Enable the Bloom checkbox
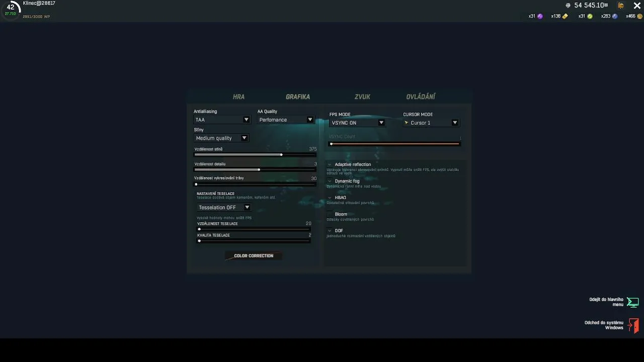The width and height of the screenshot is (644, 362). click(x=330, y=214)
